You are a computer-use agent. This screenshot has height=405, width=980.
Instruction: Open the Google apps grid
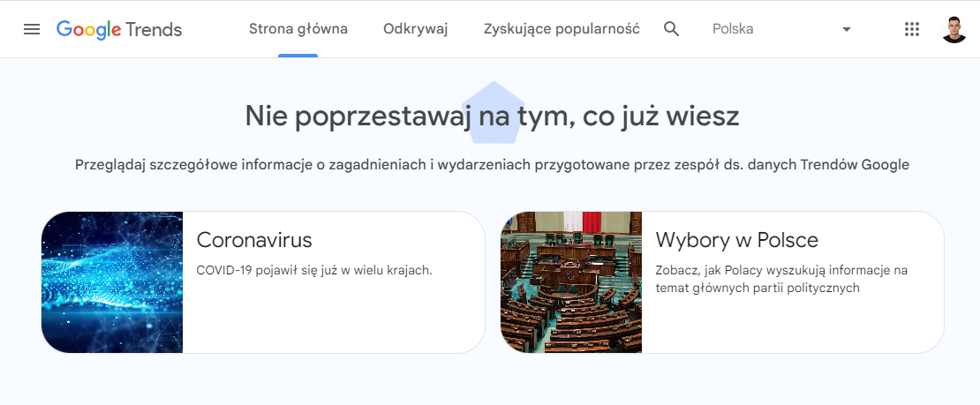click(x=912, y=29)
